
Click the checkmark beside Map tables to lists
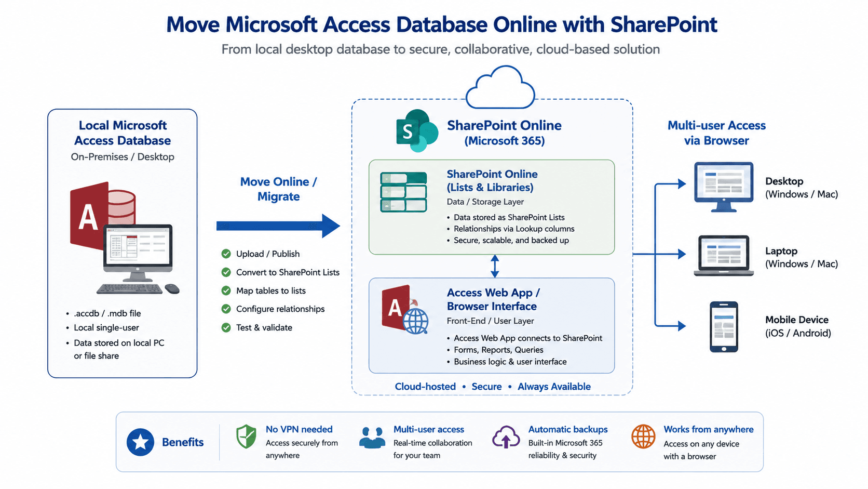click(226, 290)
